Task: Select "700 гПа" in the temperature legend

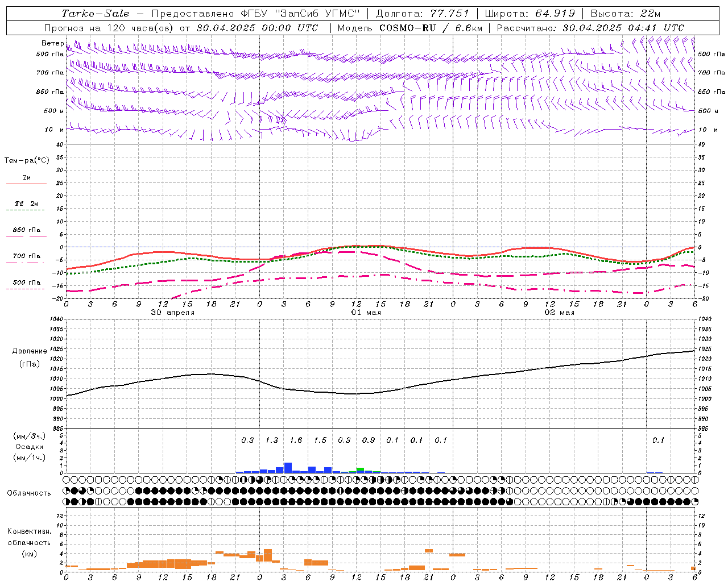Action: coord(27,256)
